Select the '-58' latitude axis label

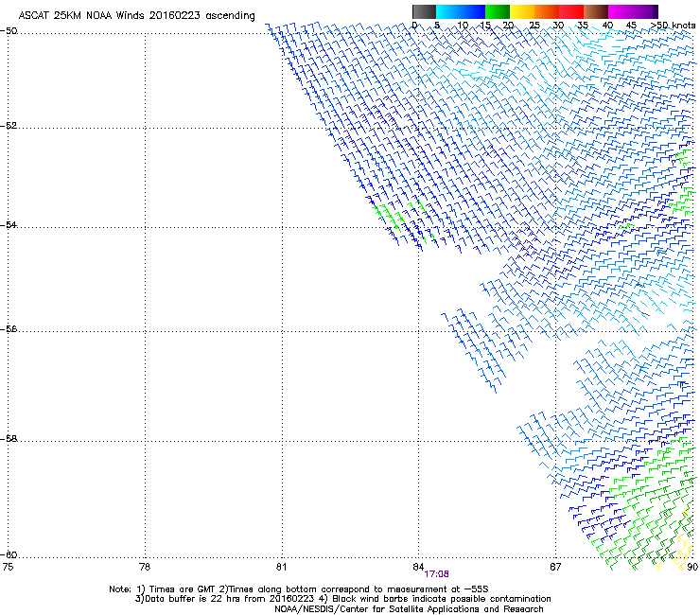[9, 439]
